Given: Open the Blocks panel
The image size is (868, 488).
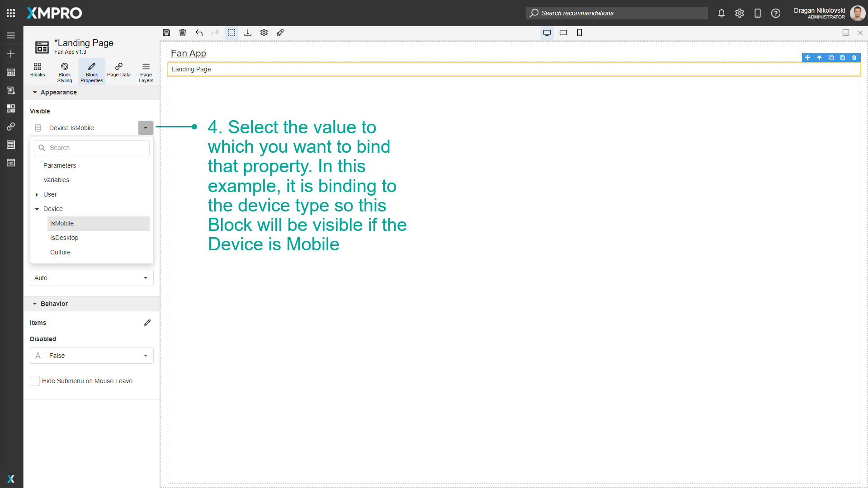Looking at the screenshot, I should point(38,71).
